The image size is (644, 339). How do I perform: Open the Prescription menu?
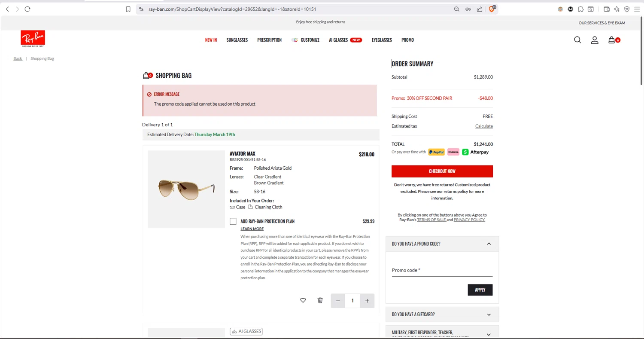pyautogui.click(x=269, y=40)
